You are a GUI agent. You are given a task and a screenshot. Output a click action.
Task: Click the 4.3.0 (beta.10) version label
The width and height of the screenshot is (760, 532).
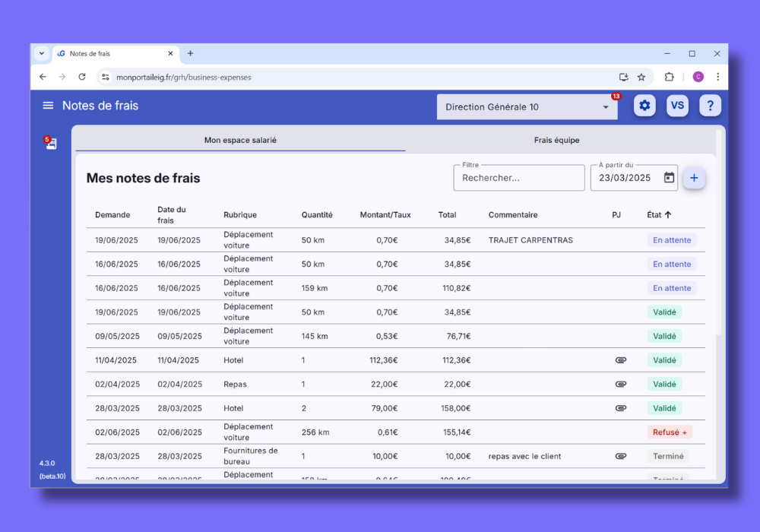pyautogui.click(x=52, y=470)
